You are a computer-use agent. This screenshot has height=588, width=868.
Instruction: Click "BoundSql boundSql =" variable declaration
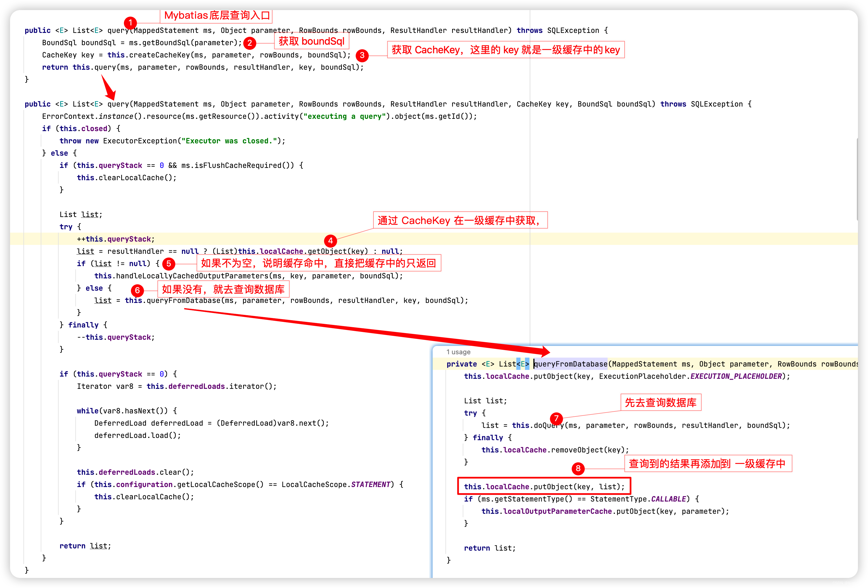point(83,43)
